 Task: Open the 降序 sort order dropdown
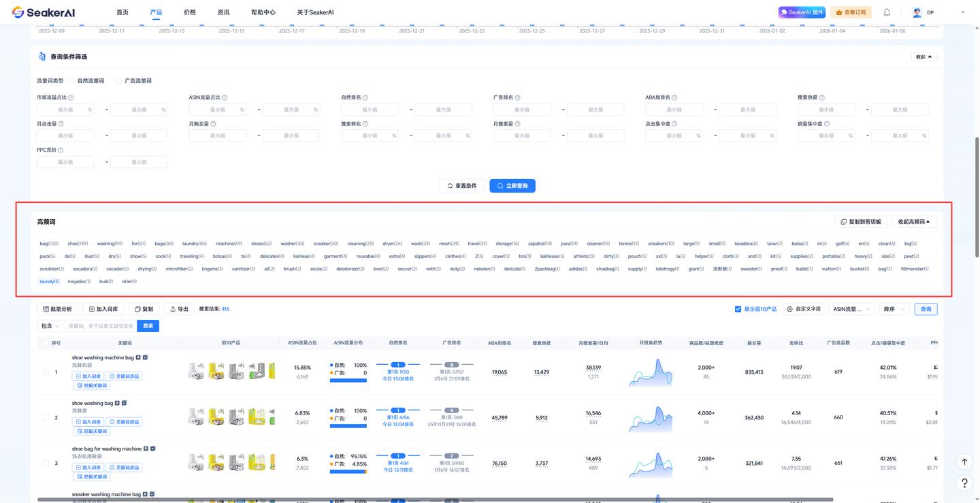894,309
